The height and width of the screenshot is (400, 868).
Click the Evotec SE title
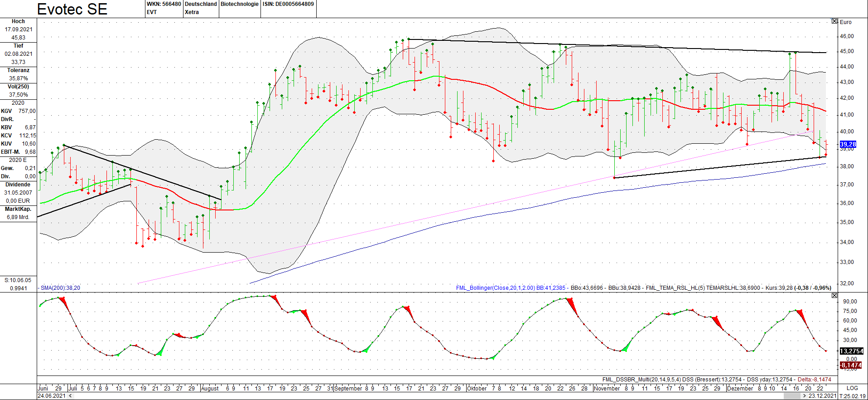tap(72, 9)
